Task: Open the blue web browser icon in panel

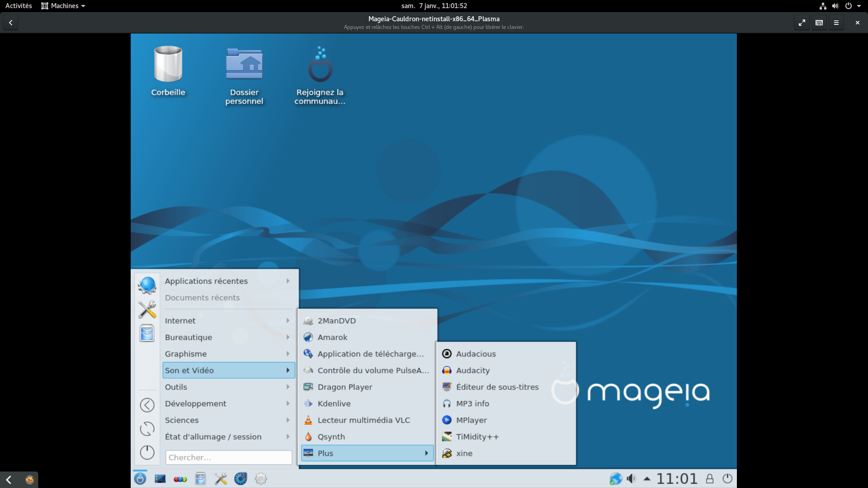Action: [x=241, y=479]
